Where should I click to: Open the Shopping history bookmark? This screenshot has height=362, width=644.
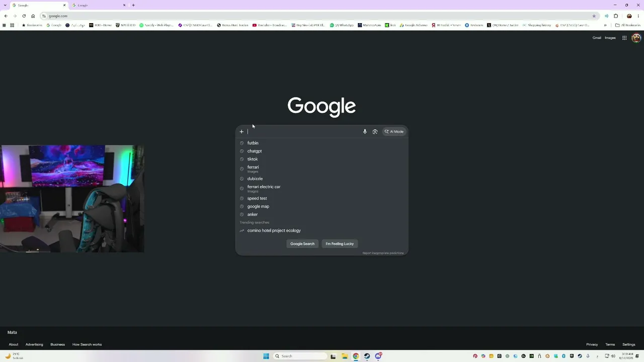(x=537, y=25)
